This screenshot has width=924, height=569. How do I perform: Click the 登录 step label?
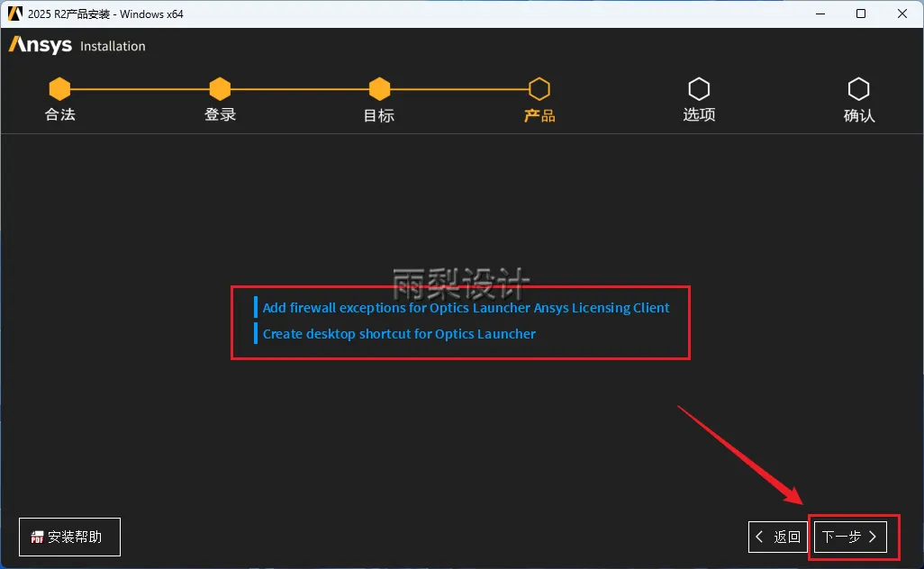click(221, 114)
